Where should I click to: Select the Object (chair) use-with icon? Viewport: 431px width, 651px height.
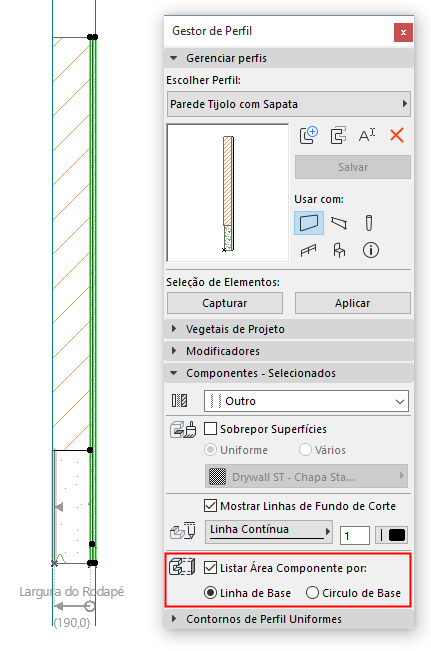[x=339, y=250]
